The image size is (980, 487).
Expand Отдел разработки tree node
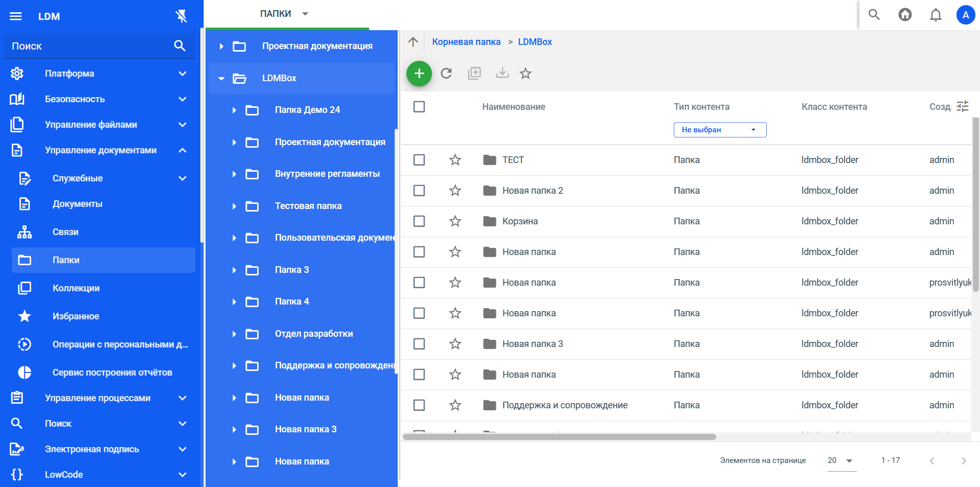click(234, 334)
